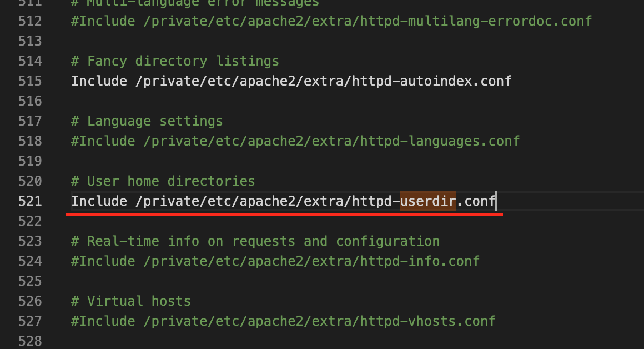Click line number 525 in gutter
Screen dimensions: 644x349
[30, 281]
